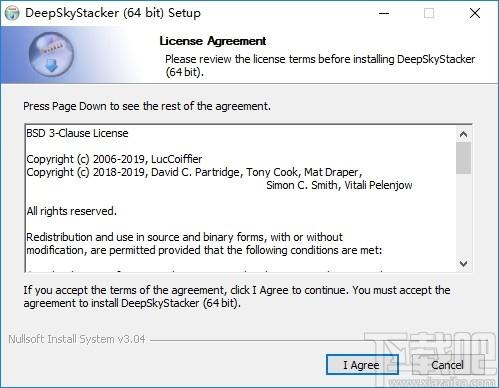Click the I Agree button
The image size is (499, 388).
coord(362,365)
